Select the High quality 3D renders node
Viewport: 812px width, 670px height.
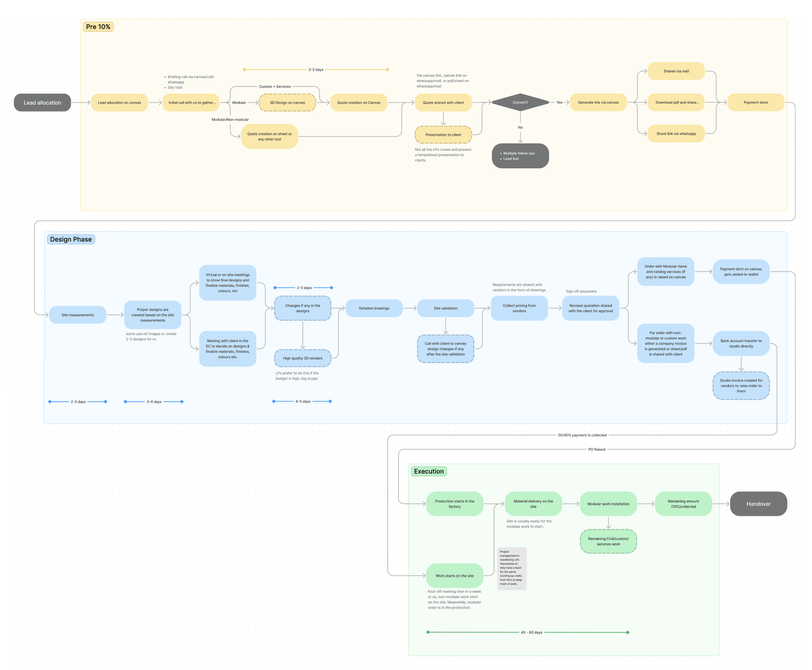pos(303,358)
